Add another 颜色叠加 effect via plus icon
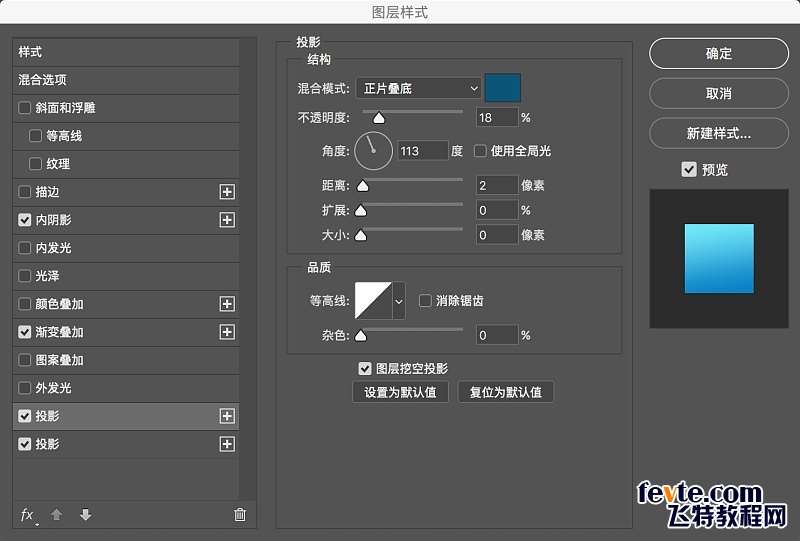 pyautogui.click(x=227, y=304)
